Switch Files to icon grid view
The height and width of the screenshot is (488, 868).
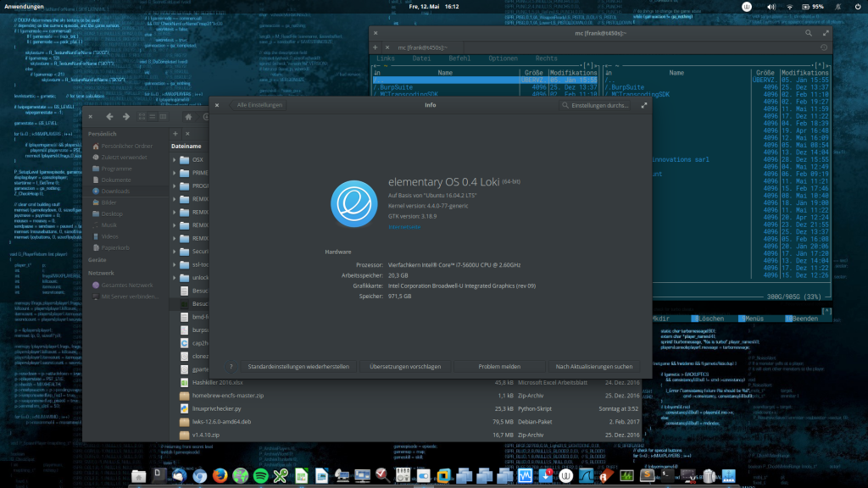pyautogui.click(x=142, y=117)
